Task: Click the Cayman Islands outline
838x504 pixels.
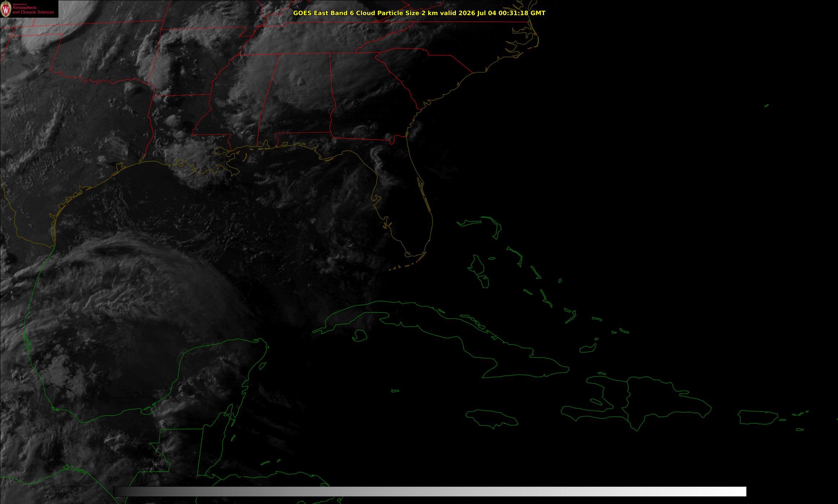Action: (395, 391)
